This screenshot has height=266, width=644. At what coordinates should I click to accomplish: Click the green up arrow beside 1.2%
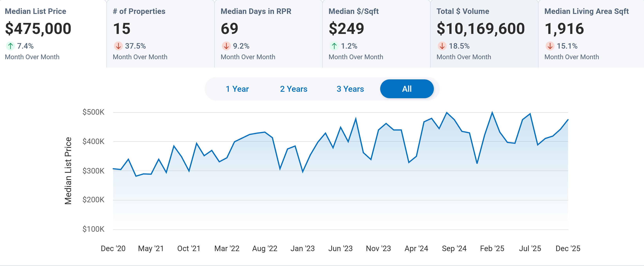(334, 46)
